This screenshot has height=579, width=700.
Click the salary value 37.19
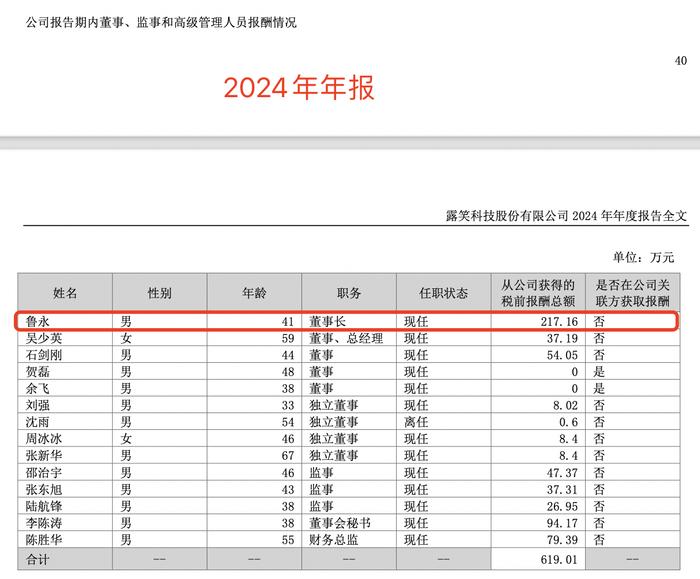562,338
